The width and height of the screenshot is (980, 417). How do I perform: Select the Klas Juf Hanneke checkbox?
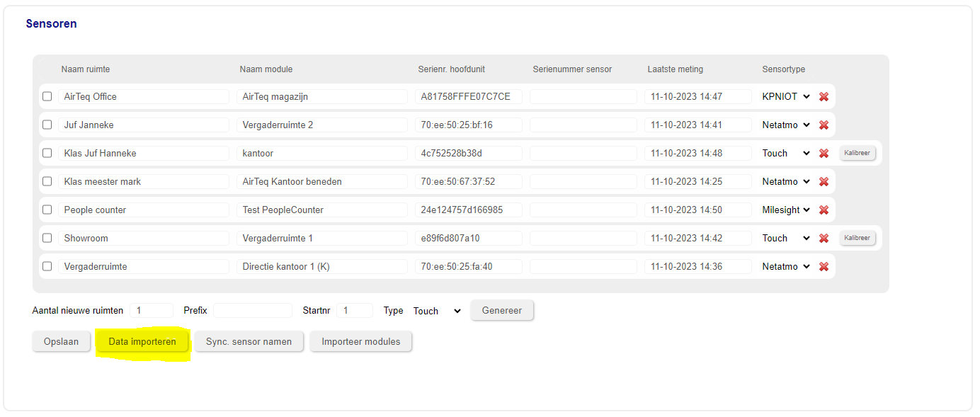click(47, 153)
